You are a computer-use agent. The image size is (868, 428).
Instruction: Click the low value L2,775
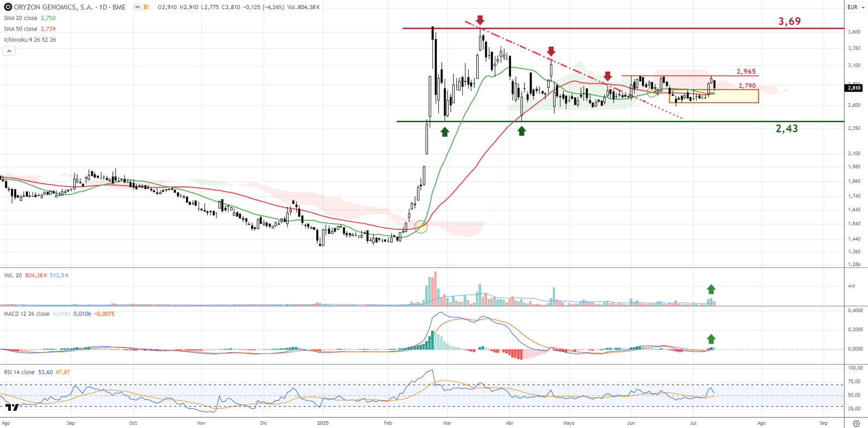pos(210,7)
